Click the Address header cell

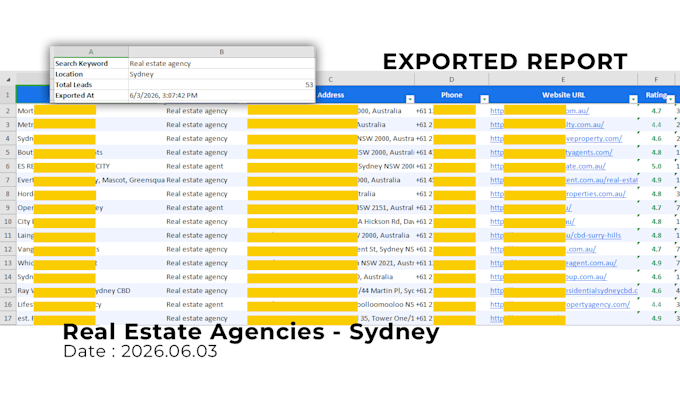point(365,95)
